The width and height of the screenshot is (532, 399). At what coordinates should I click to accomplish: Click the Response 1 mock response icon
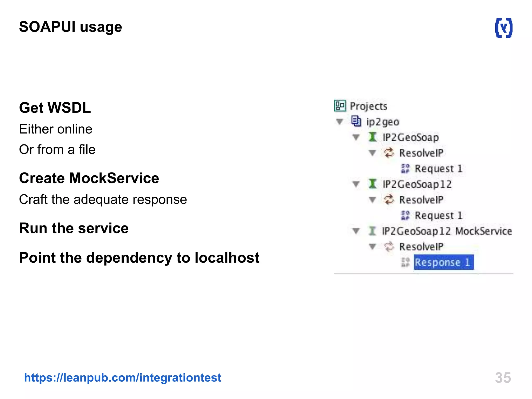(x=405, y=262)
